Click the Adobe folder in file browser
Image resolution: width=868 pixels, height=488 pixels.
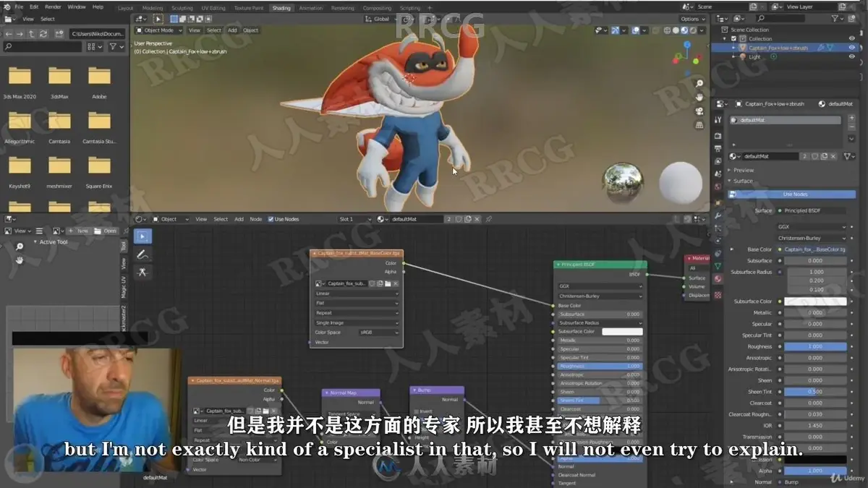99,80
